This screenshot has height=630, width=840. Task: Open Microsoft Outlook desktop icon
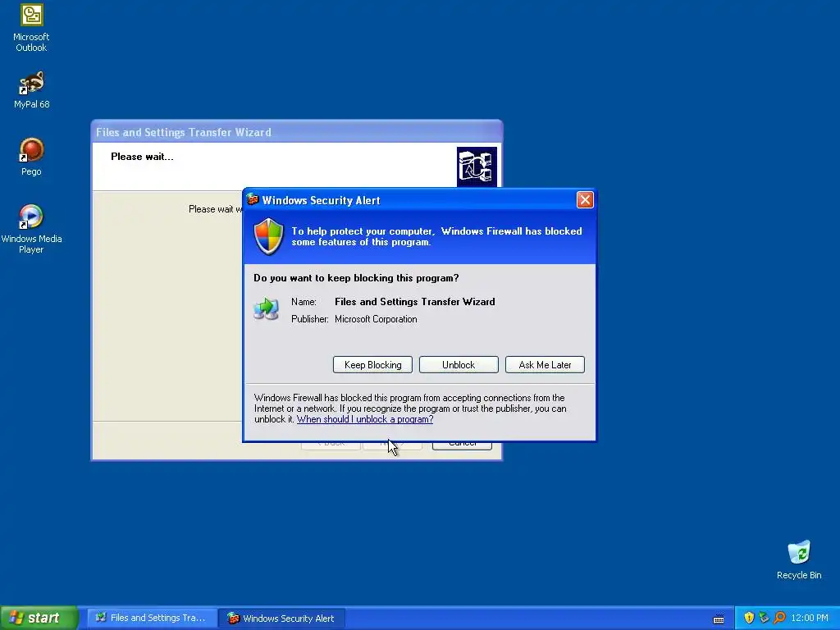pyautogui.click(x=32, y=27)
